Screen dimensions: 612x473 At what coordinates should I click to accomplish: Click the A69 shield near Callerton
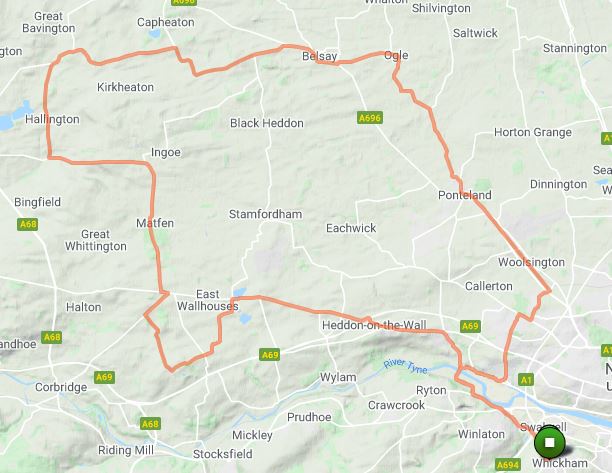click(x=470, y=326)
